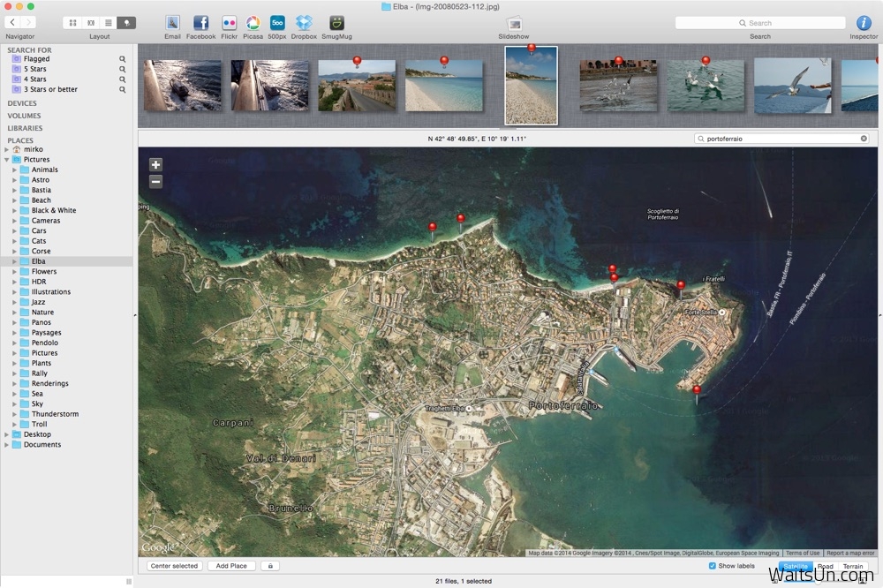The image size is (883, 588).
Task: Switch the map to Road view
Action: tap(825, 566)
